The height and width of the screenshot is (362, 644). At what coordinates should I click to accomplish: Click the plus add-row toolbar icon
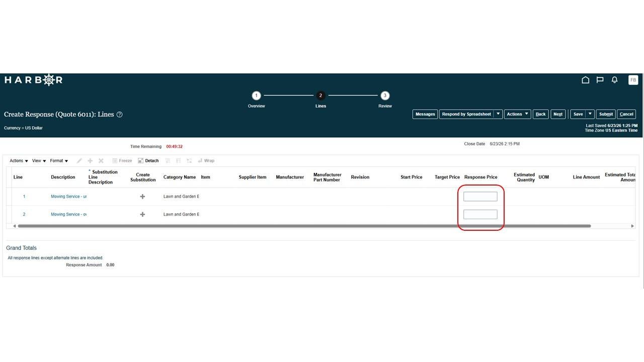90,161
